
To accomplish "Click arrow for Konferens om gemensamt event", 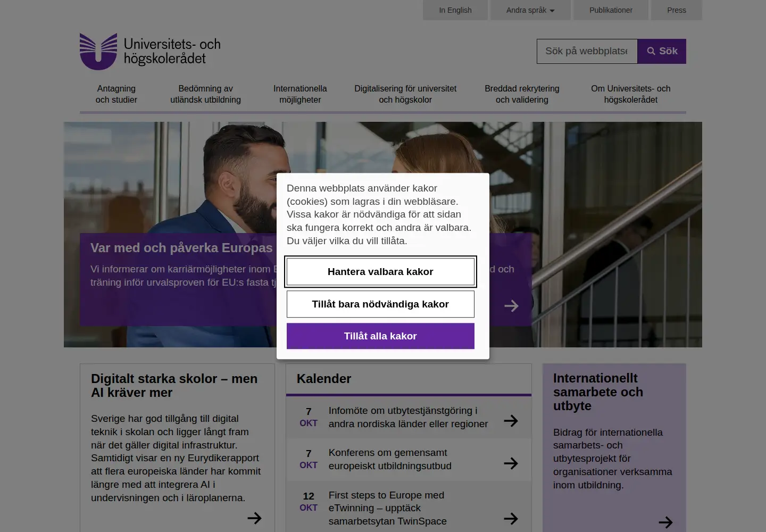I will click(511, 463).
